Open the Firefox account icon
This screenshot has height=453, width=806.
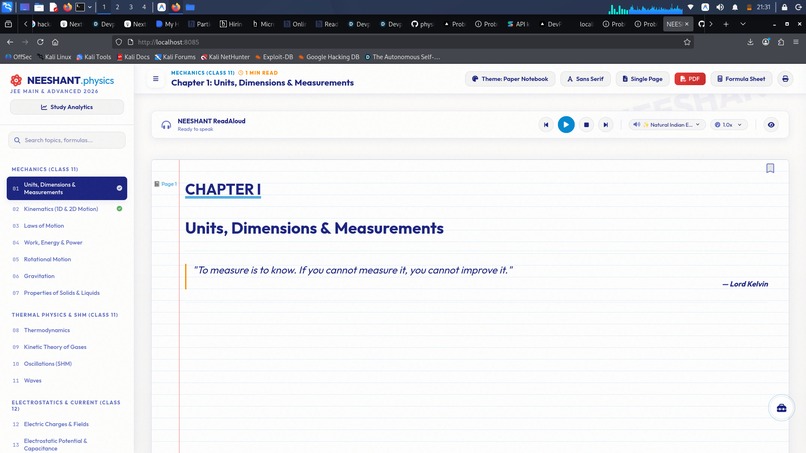765,42
